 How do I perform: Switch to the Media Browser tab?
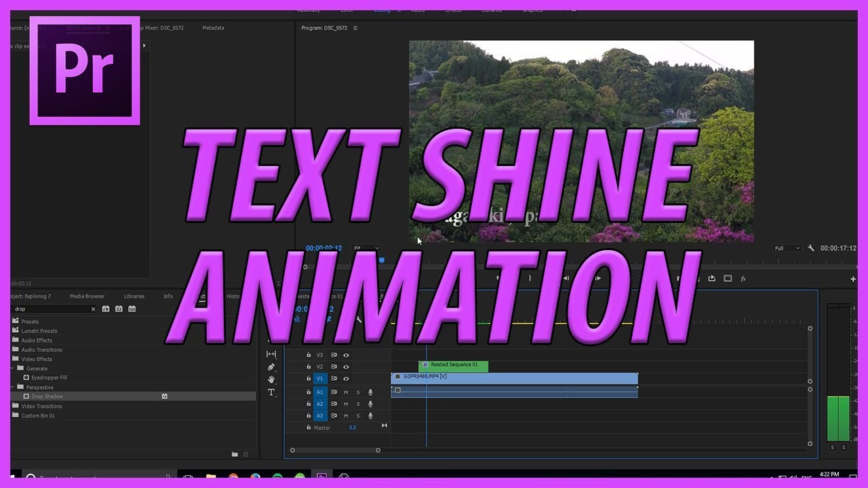pos(88,296)
